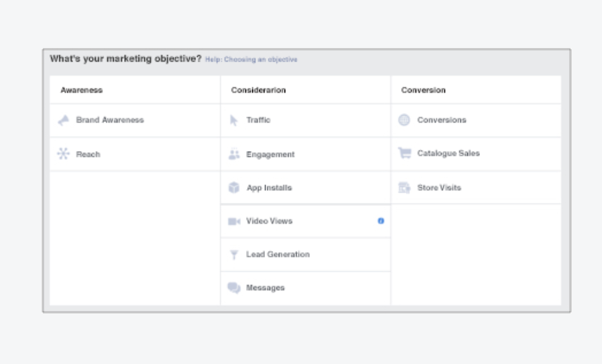This screenshot has height=364, width=602.
Task: Click the funnel icon for Lead Generation
Action: point(234,255)
